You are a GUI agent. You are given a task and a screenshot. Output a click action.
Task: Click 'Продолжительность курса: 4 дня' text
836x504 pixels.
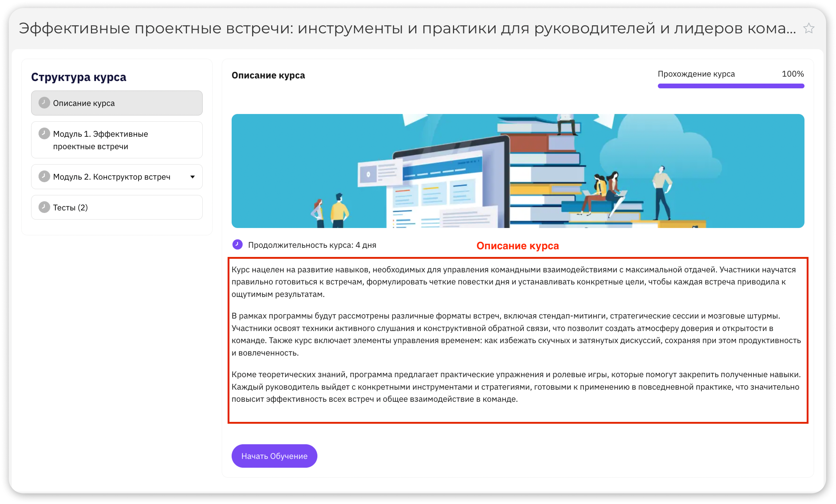coord(312,245)
